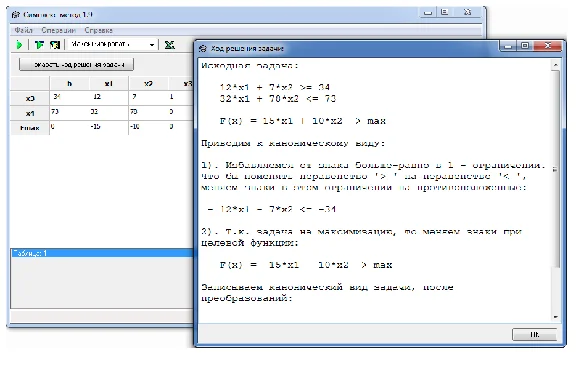Select the 'b' column header in the table

coord(69,84)
